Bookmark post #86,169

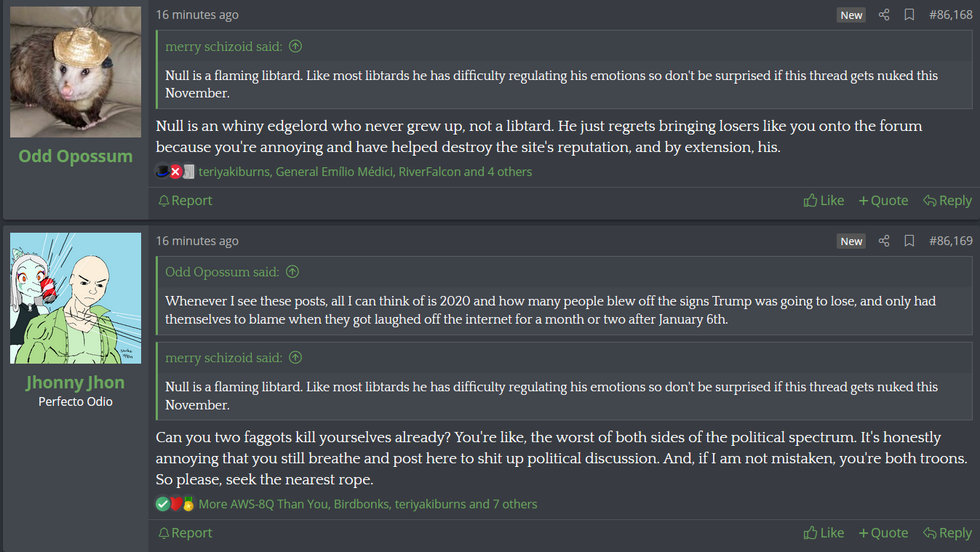(909, 241)
